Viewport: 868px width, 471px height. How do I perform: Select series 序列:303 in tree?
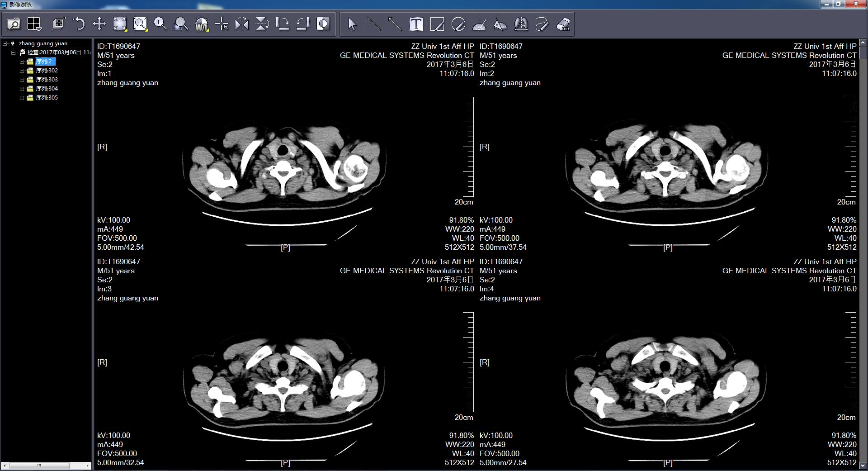[47, 80]
